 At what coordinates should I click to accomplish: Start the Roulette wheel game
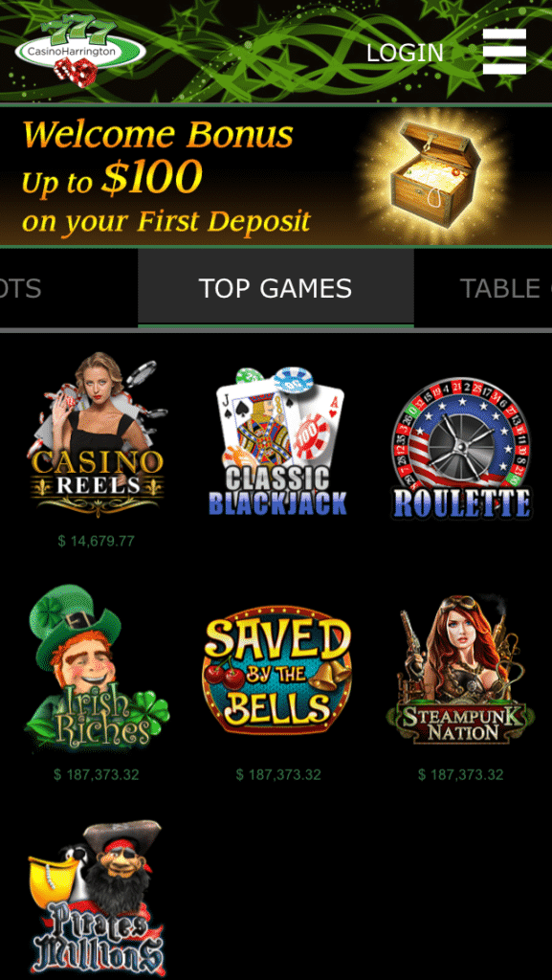[461, 448]
